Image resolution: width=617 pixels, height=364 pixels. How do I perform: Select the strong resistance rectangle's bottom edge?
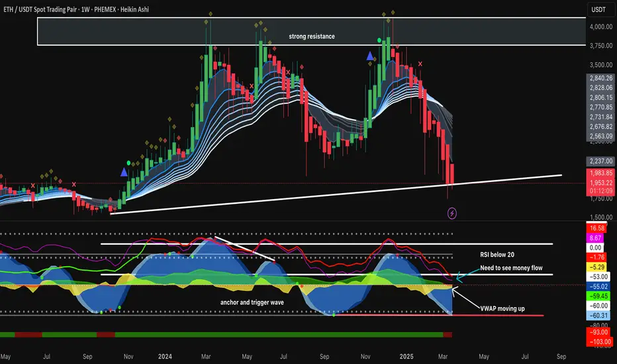coord(312,45)
